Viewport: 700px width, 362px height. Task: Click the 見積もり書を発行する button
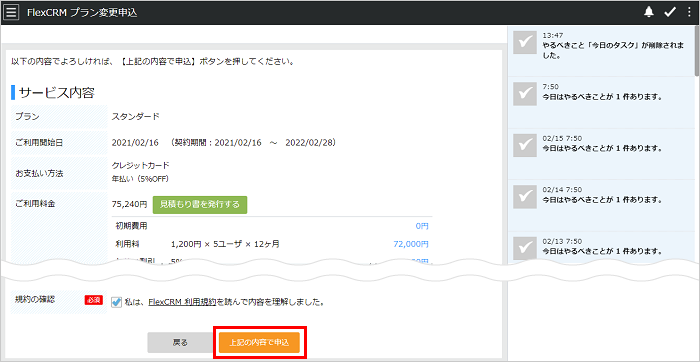200,204
